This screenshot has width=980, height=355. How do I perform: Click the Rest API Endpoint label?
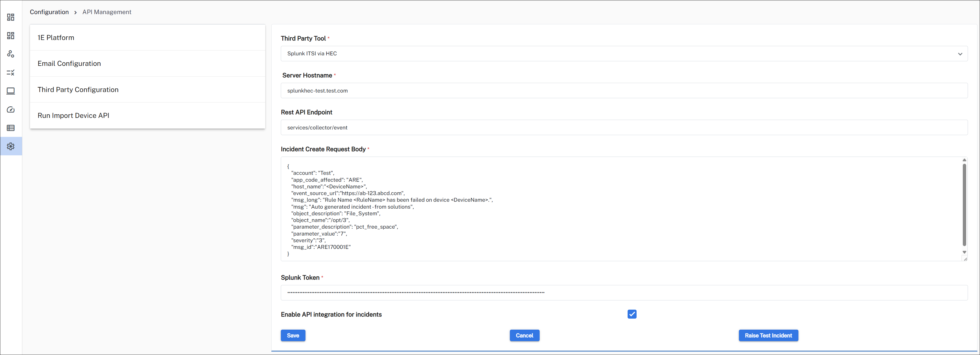pyautogui.click(x=306, y=112)
